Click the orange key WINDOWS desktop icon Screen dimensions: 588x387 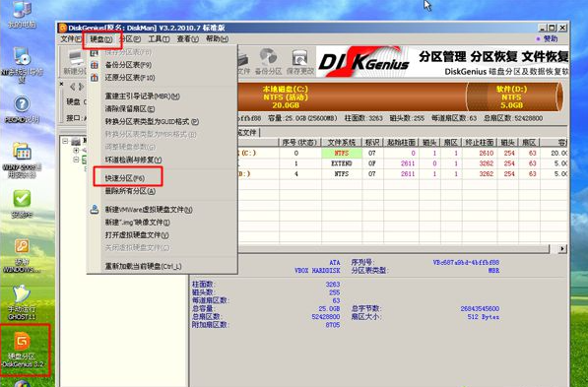pos(22,256)
